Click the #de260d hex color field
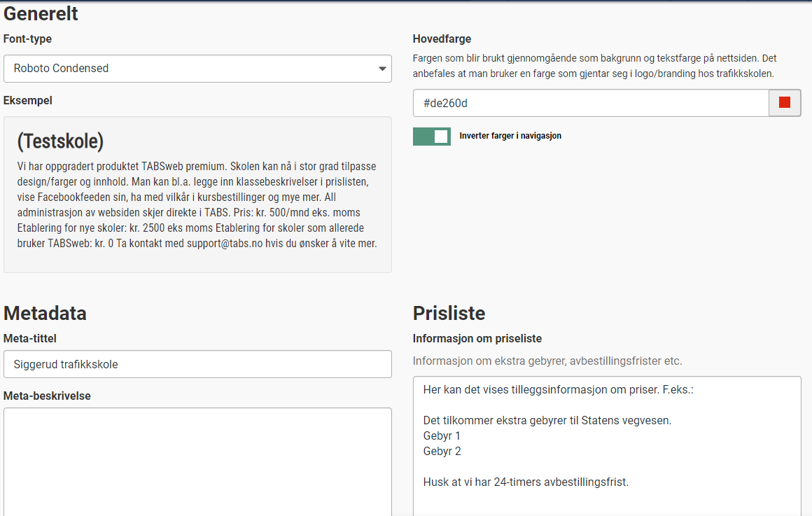The width and height of the screenshot is (812, 516). [x=591, y=103]
